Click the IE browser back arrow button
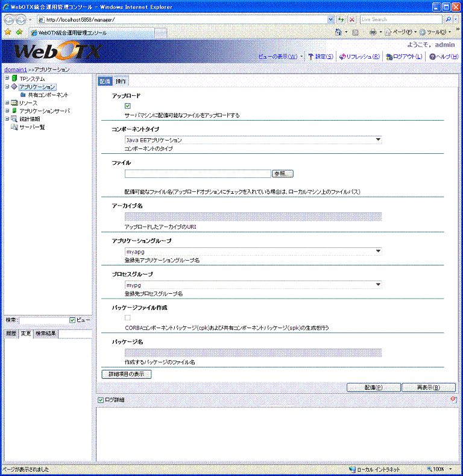The image size is (463, 476). point(10,19)
